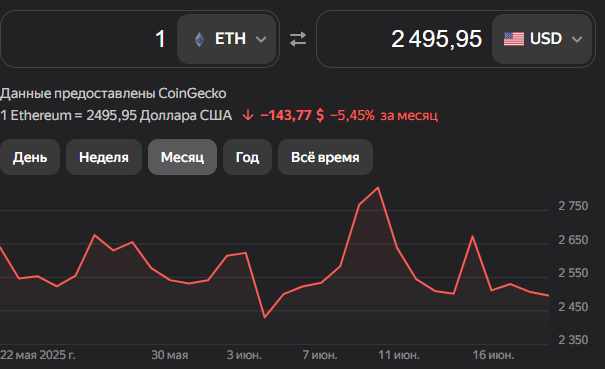Click the 30 мая date label

[x=170, y=355]
